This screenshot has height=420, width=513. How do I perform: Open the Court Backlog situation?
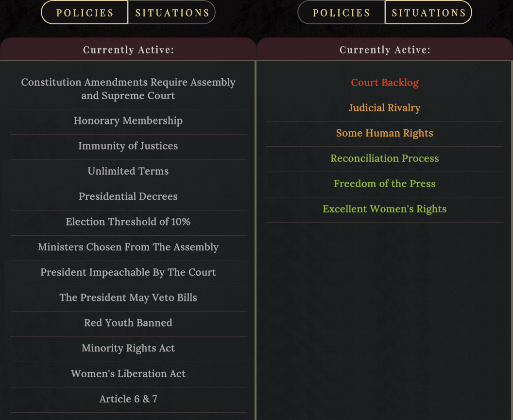(x=385, y=83)
